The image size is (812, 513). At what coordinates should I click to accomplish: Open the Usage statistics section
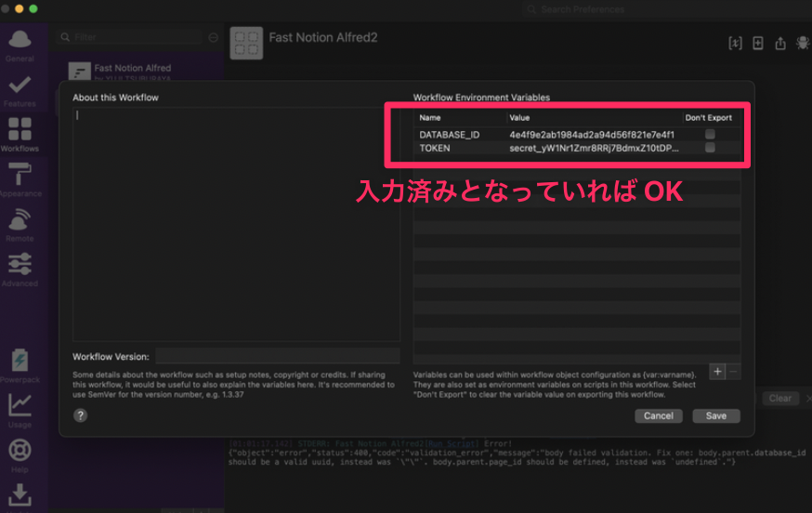pos(20,411)
